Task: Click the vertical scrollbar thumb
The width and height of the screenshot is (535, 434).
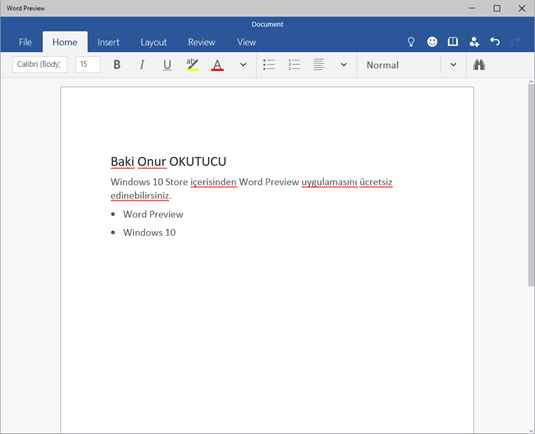Action: pyautogui.click(x=531, y=184)
